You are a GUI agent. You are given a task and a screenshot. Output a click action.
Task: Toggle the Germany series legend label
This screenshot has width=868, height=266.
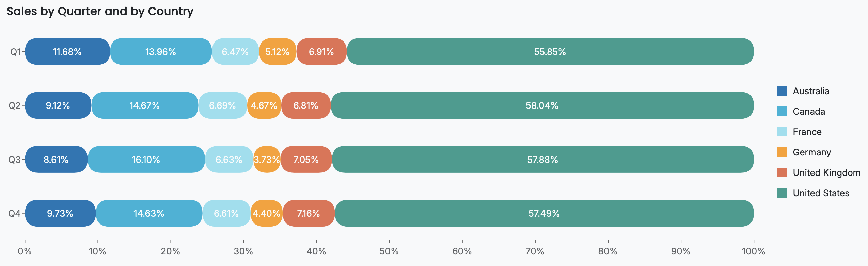click(x=812, y=152)
